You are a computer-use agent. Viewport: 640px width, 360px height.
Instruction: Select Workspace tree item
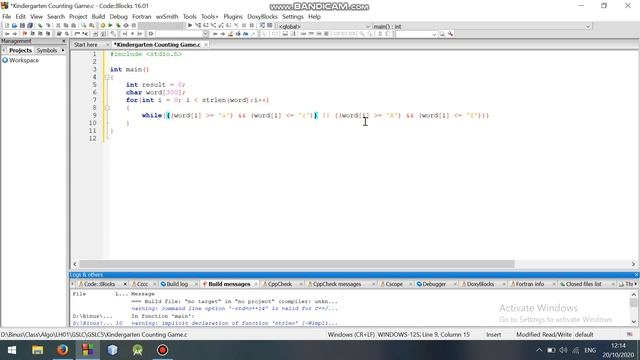click(24, 60)
